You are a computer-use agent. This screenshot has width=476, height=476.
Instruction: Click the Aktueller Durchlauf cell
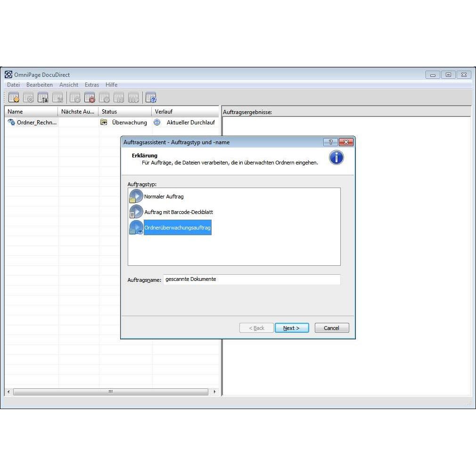tap(185, 122)
